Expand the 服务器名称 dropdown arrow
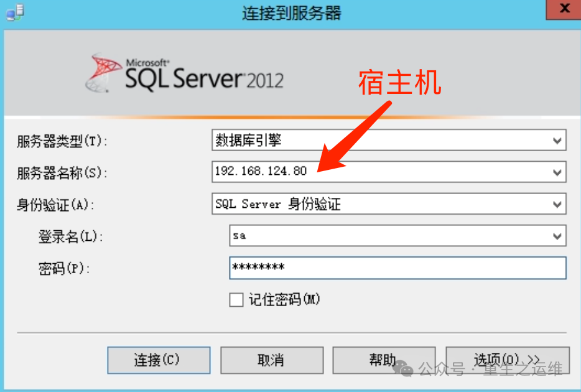Screen dimensions: 581x392 pos(557,172)
